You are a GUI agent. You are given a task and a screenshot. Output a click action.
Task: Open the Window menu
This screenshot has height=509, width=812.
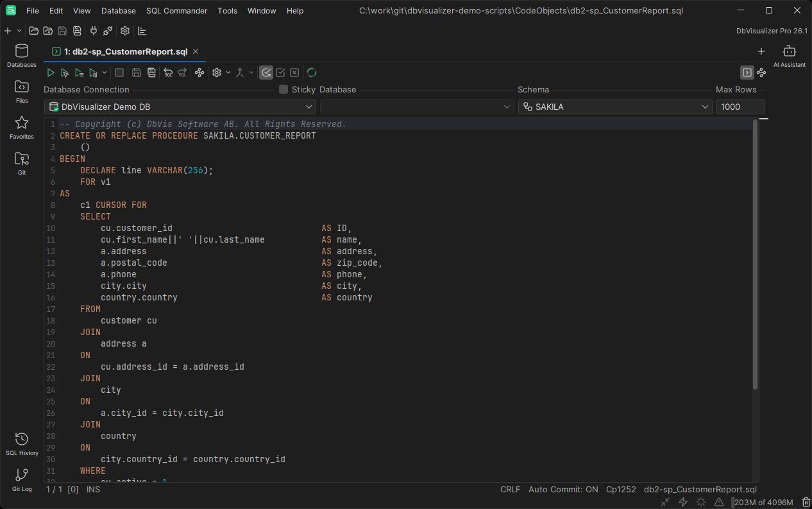[x=262, y=11]
